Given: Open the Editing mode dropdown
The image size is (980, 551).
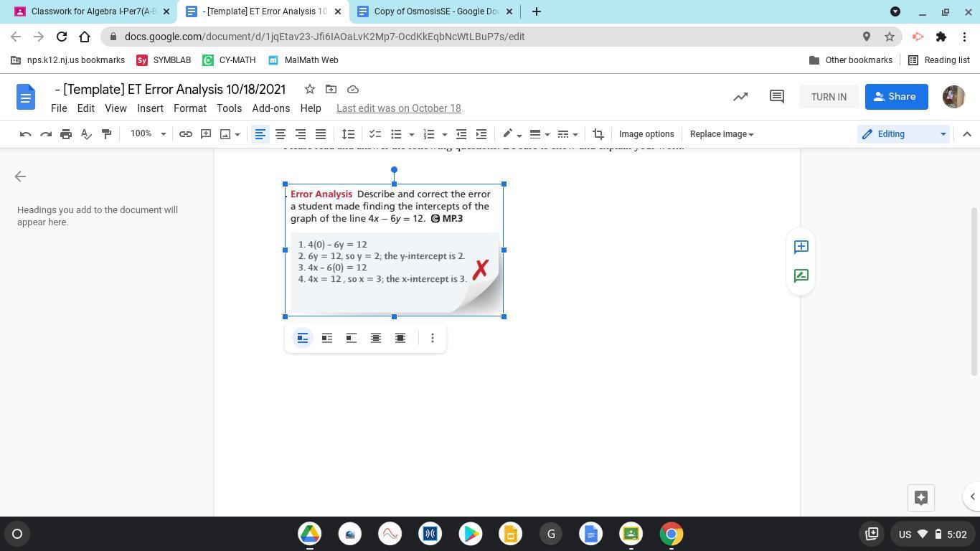Looking at the screenshot, I should point(904,134).
